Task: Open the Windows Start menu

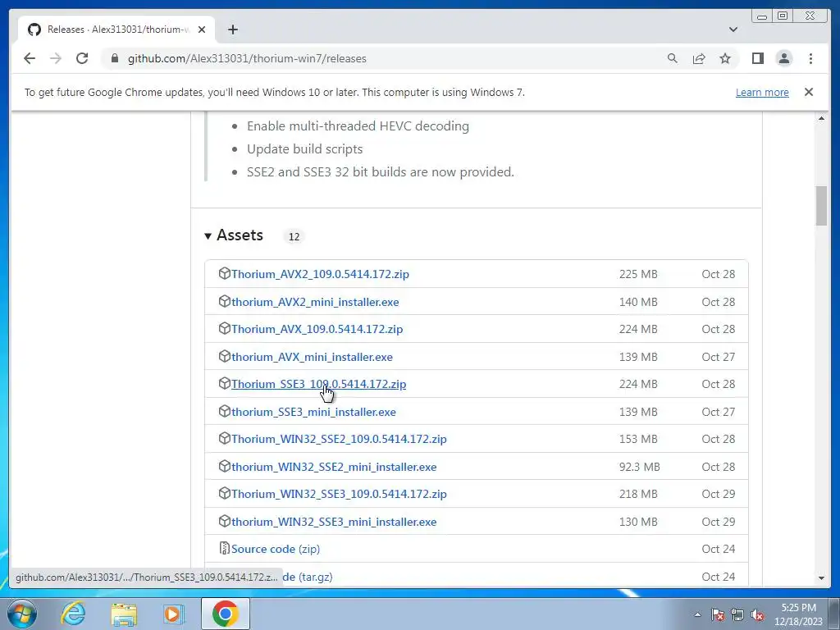Action: pos(21,614)
